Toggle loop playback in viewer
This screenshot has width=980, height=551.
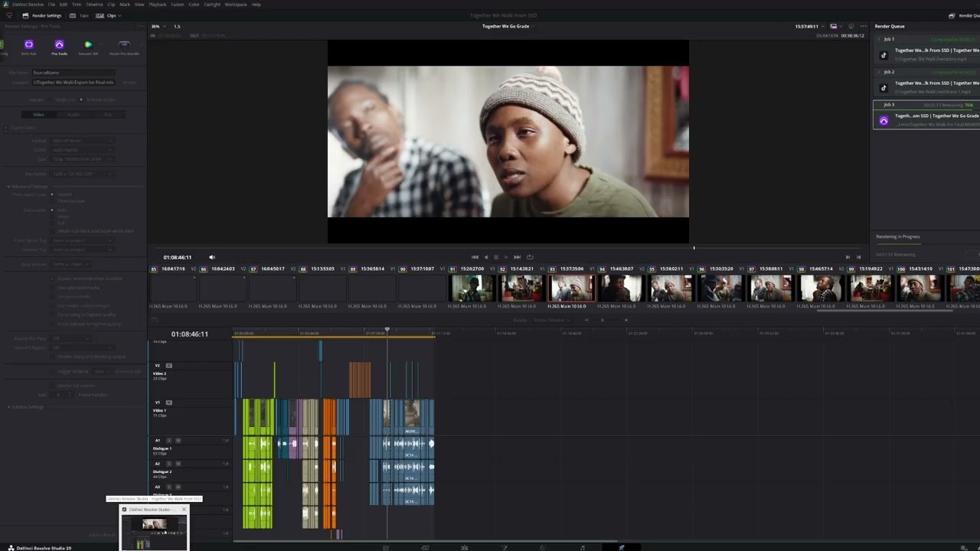[530, 257]
